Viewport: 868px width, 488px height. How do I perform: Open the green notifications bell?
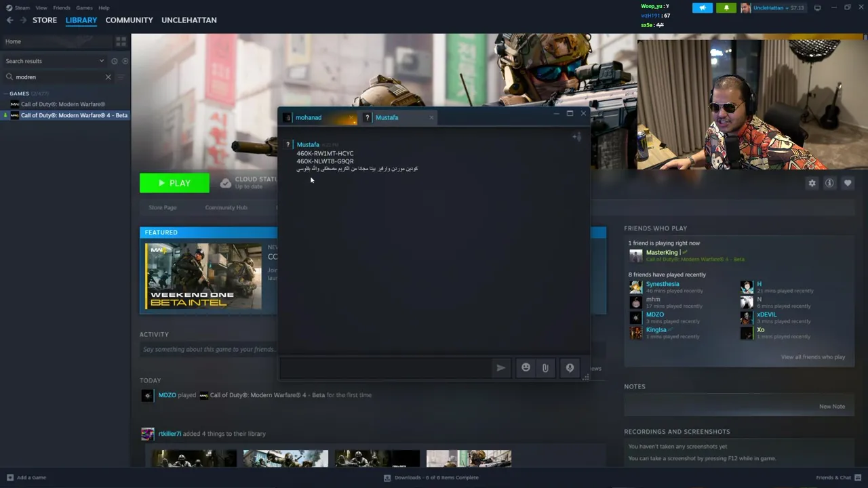[x=726, y=7]
